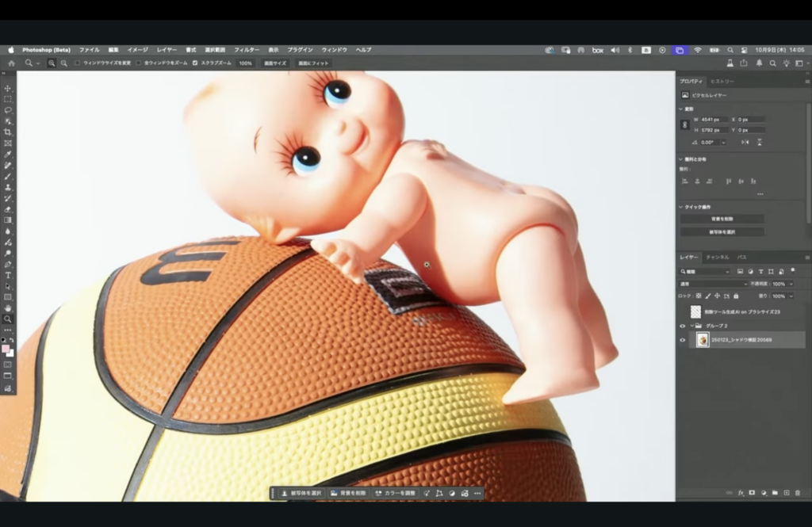This screenshot has width=812, height=527.
Task: Click the zoom-out magnifier in options bar
Action: click(63, 63)
